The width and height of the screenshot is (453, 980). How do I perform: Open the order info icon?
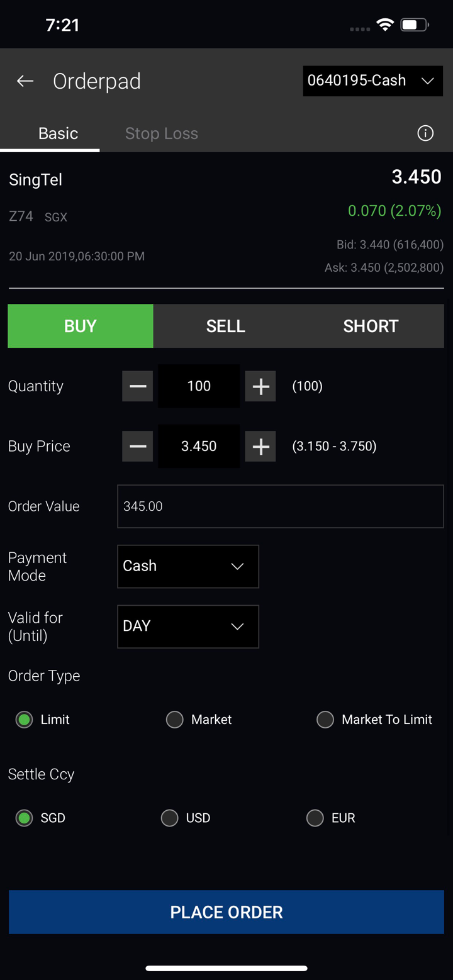(x=425, y=133)
